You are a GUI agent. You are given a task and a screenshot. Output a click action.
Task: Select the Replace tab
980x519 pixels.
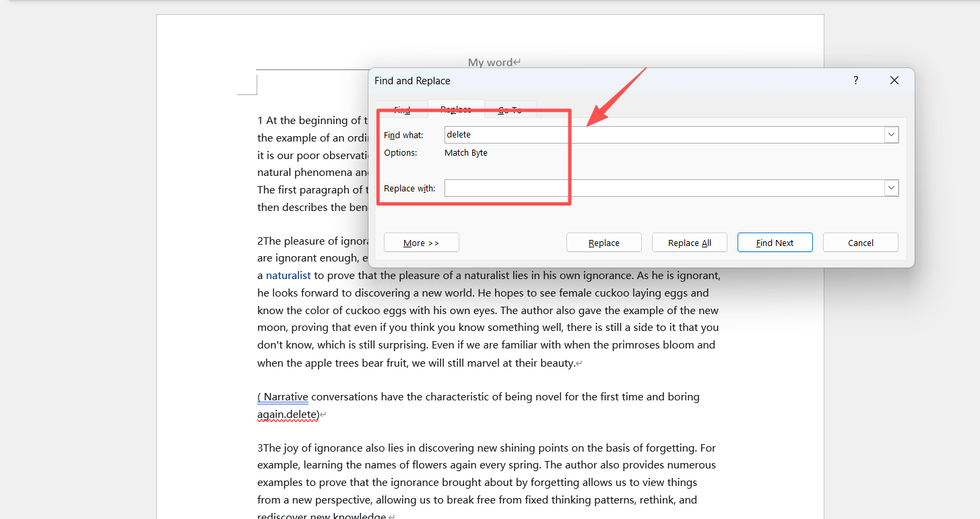[x=456, y=109]
